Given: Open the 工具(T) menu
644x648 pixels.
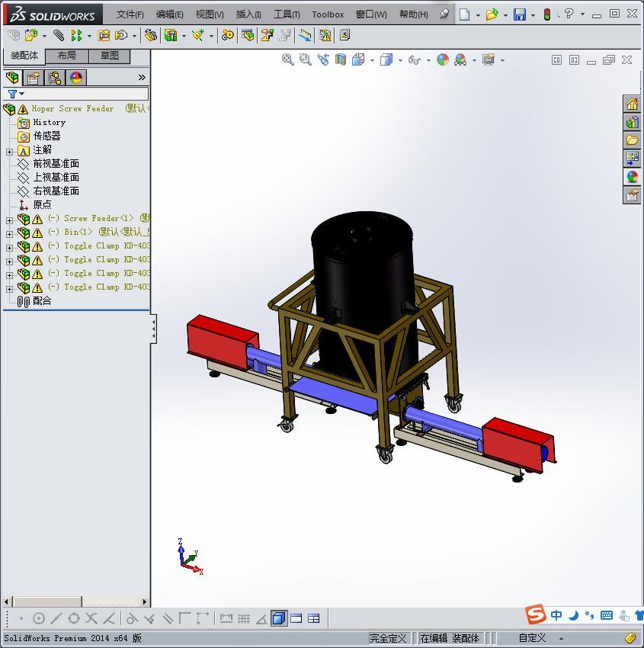Looking at the screenshot, I should [x=287, y=14].
